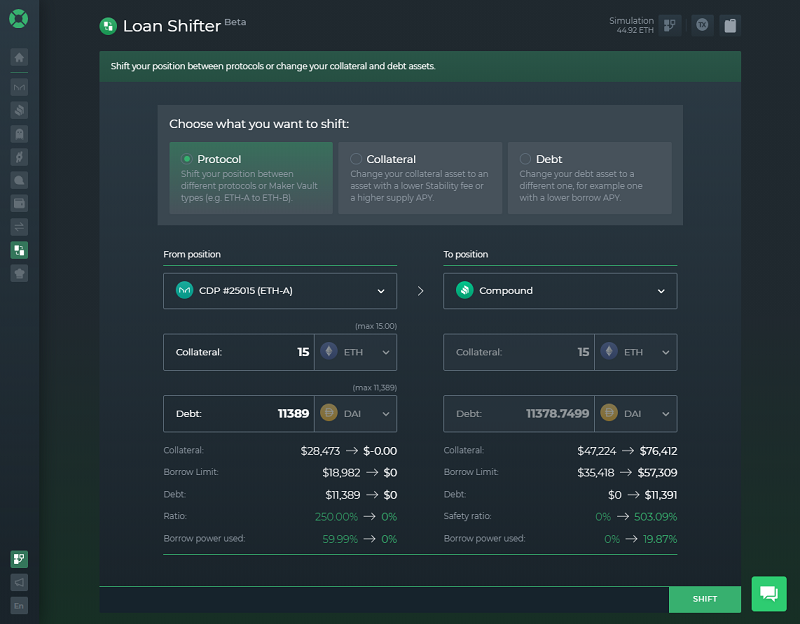Image resolution: width=800 pixels, height=624 pixels.
Task: Click the From position Ratio 250.00% value
Action: pos(336,517)
